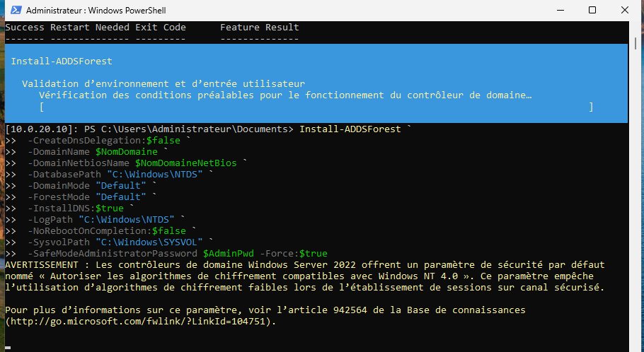Click the empty progress bar in blue banner
The height and width of the screenshot is (352, 644).
[316, 107]
